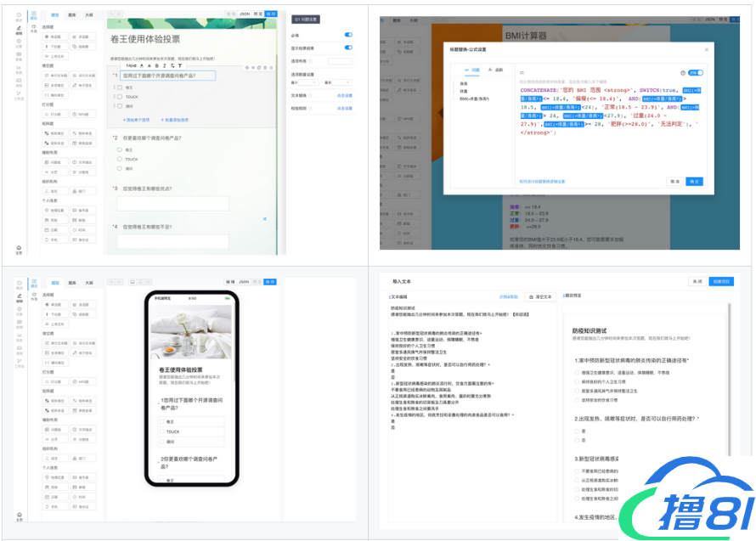Disable the 显示投票结果 switch
The image size is (756, 541).
coord(347,48)
